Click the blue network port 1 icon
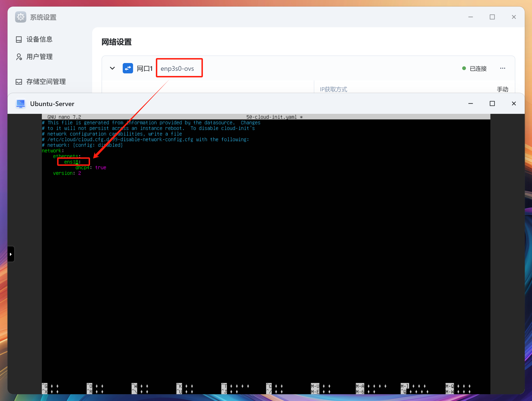The image size is (532, 401). coord(128,68)
